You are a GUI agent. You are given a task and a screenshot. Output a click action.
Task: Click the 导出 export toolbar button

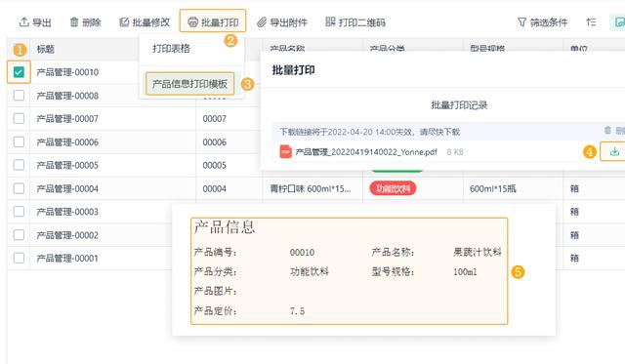pyautogui.click(x=35, y=22)
